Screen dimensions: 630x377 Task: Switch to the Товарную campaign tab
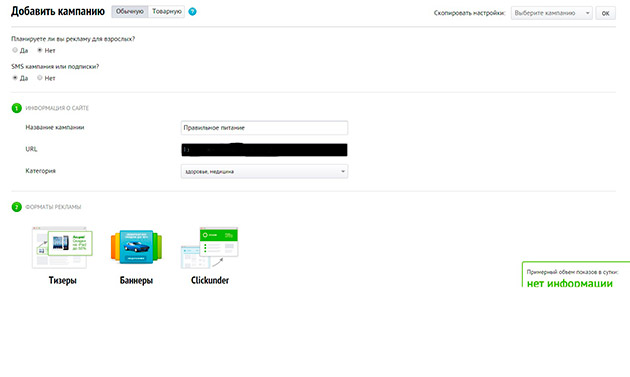[x=166, y=12]
